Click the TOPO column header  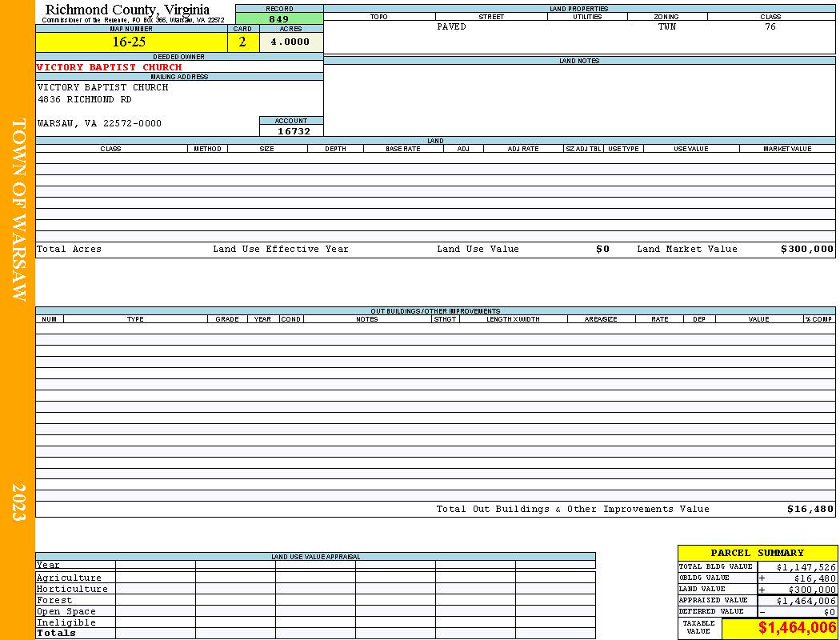tap(378, 17)
